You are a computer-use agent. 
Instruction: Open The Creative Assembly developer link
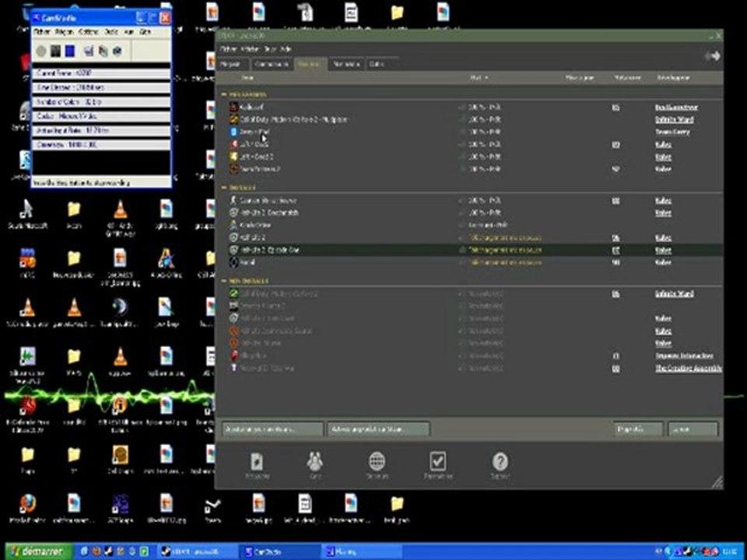point(689,368)
